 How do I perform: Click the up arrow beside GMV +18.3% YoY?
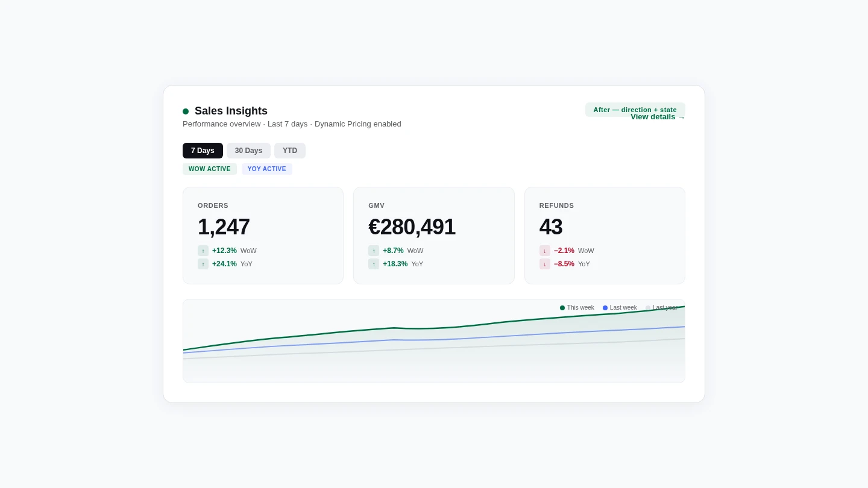click(374, 264)
